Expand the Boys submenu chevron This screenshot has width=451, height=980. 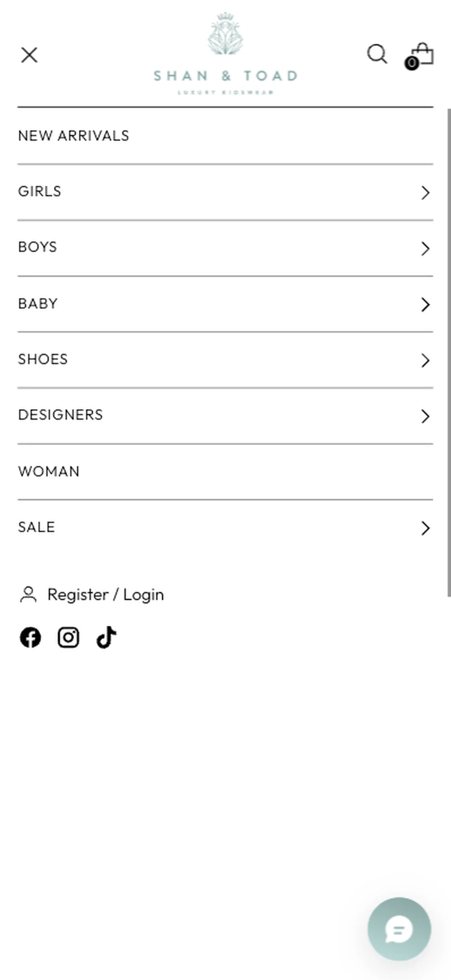(425, 248)
